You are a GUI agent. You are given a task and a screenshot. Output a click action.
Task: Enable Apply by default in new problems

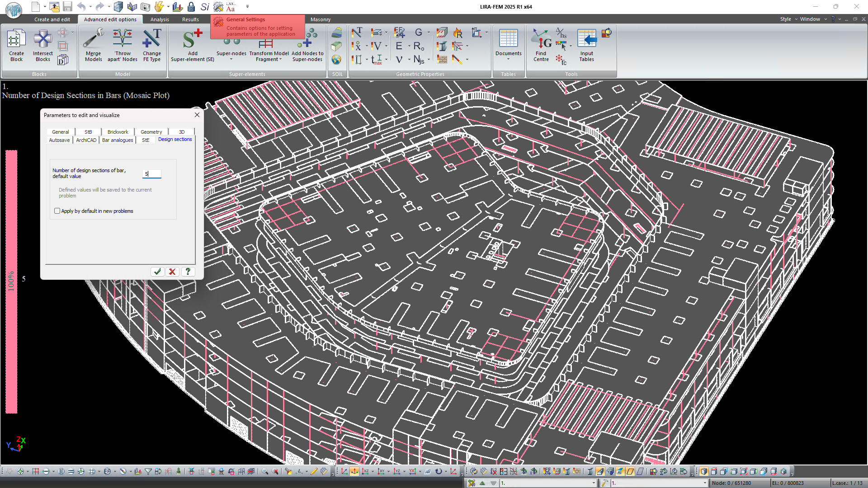pos(57,211)
